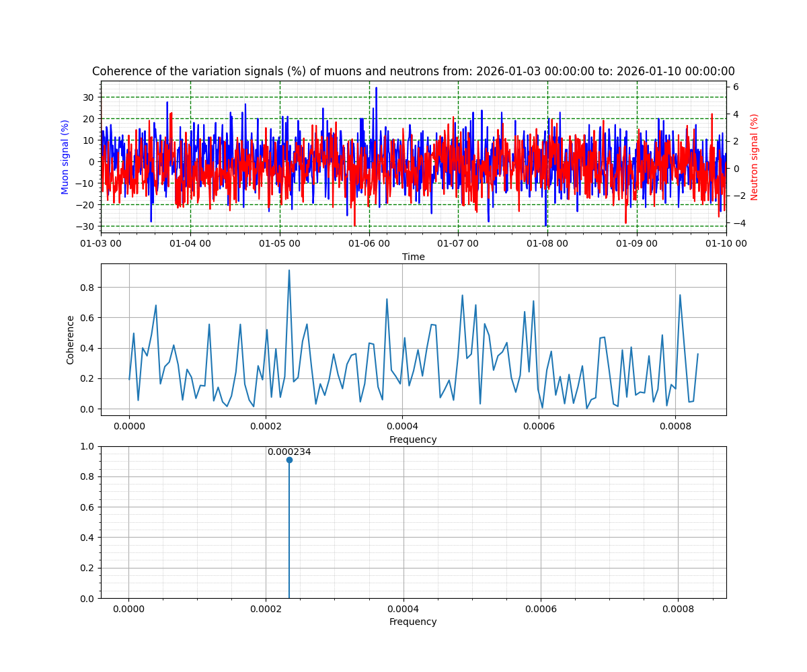Click the −4 tick on the neutron axis

click(736, 223)
